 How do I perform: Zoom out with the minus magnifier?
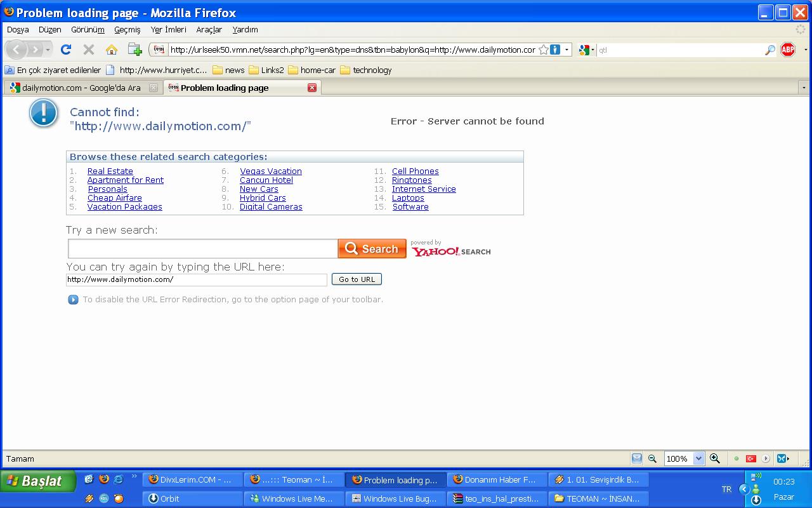pos(652,458)
